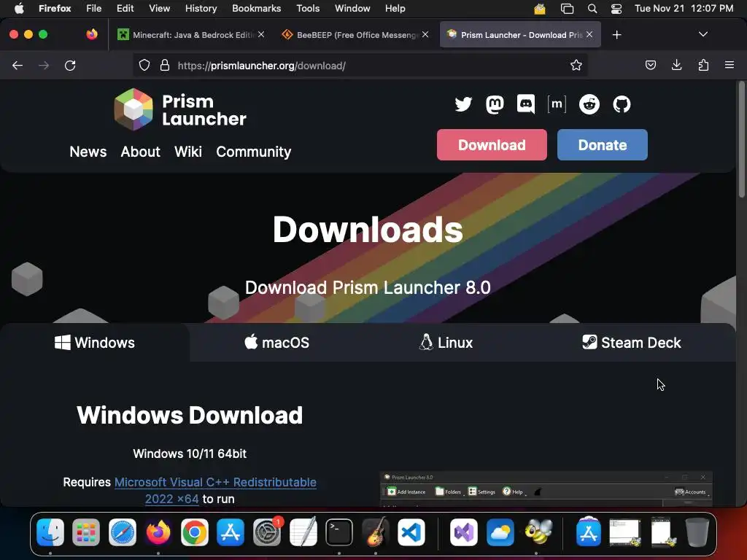Switch to BeeBEEP Free Office Messenger tab

tap(355, 35)
